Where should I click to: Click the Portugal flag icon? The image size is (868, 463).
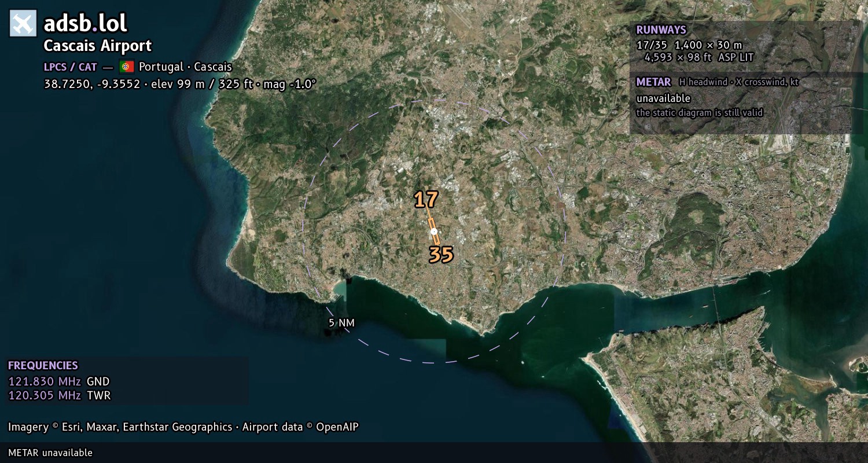127,67
